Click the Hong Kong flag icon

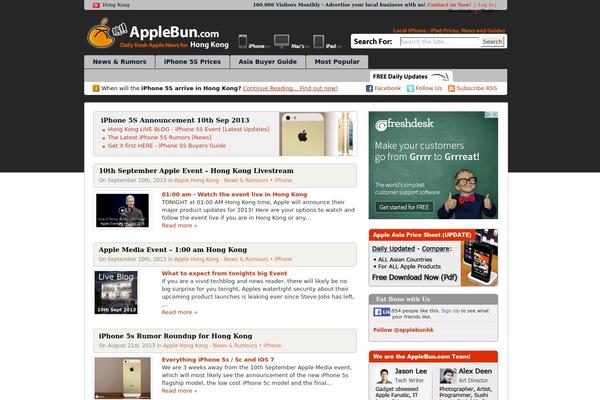coord(96,5)
